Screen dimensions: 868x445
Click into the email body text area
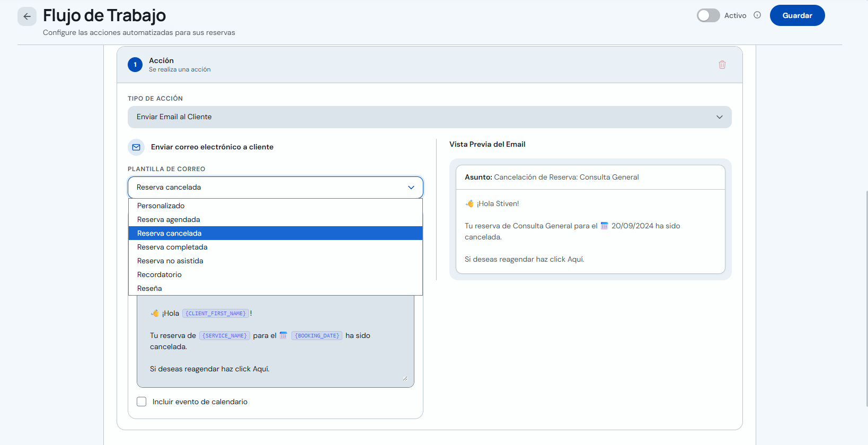click(x=276, y=341)
